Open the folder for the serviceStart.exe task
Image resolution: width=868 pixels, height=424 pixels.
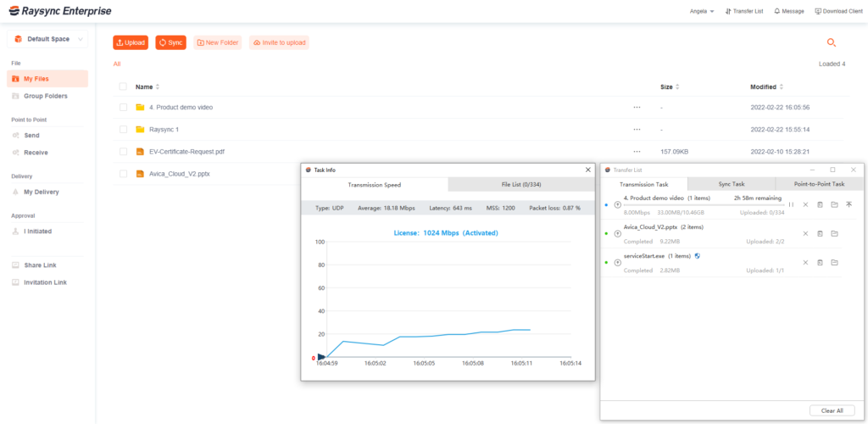(834, 262)
